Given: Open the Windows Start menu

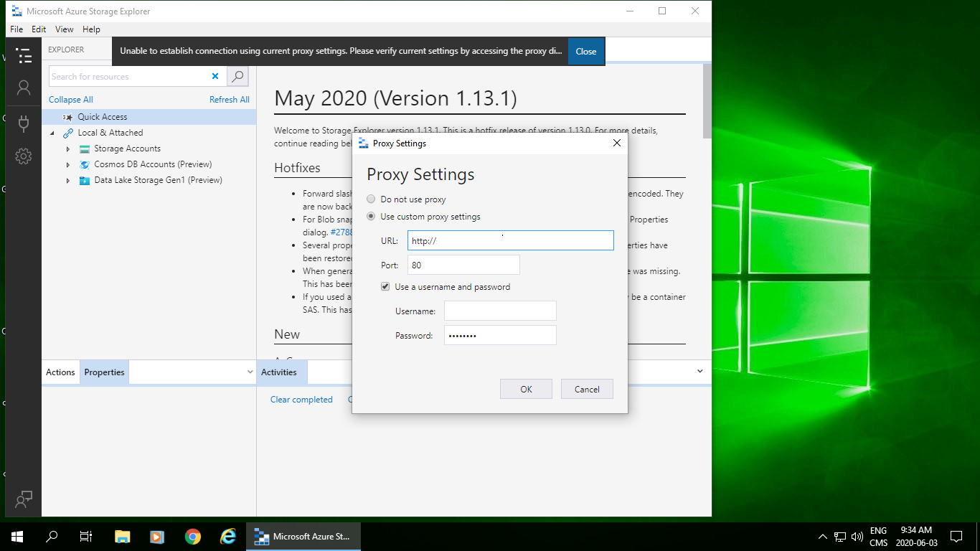Looking at the screenshot, I should tap(17, 537).
